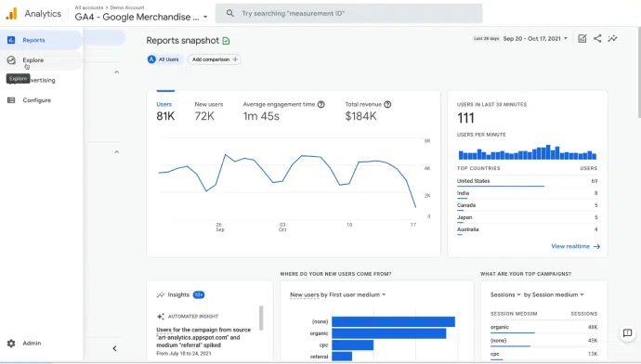Click the (none) session medium row
Screen dimensions: 641x364
click(543, 341)
